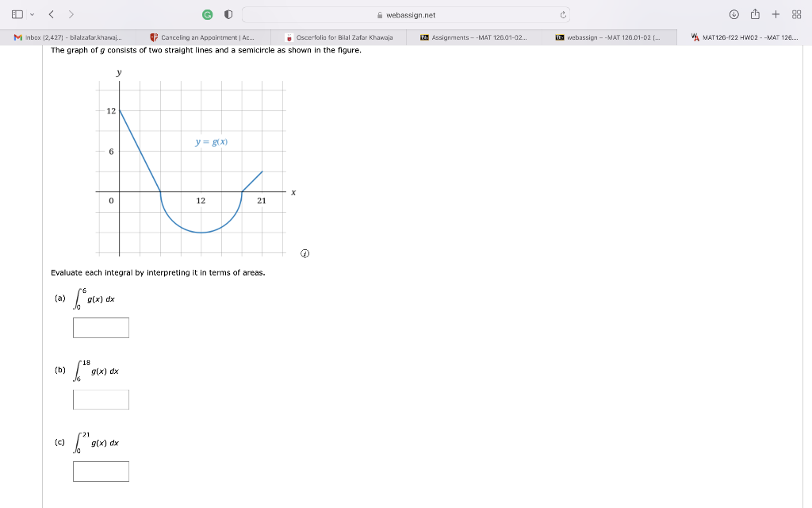Viewport: 812px width, 508px height.
Task: Click the info icon below the graph
Action: pyautogui.click(x=303, y=252)
